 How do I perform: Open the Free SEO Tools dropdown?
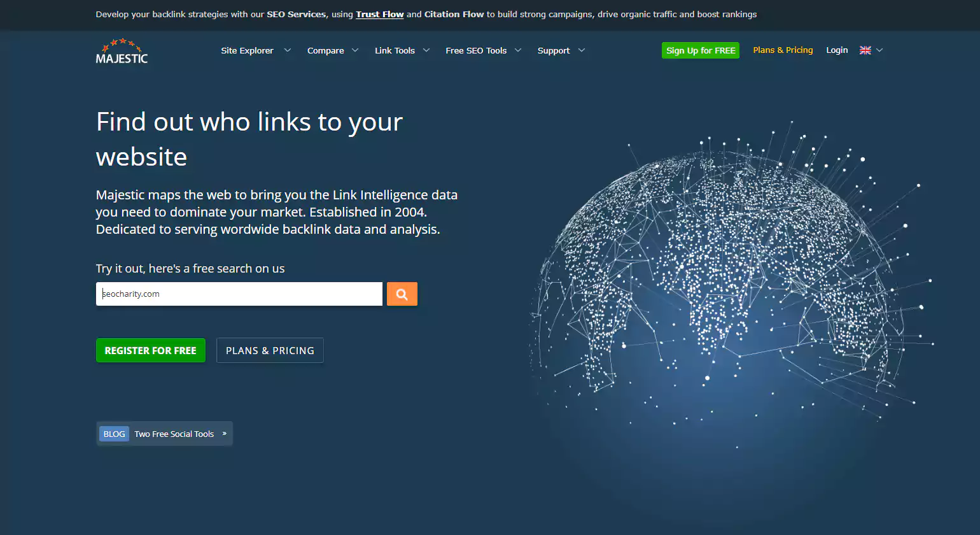[x=518, y=50]
